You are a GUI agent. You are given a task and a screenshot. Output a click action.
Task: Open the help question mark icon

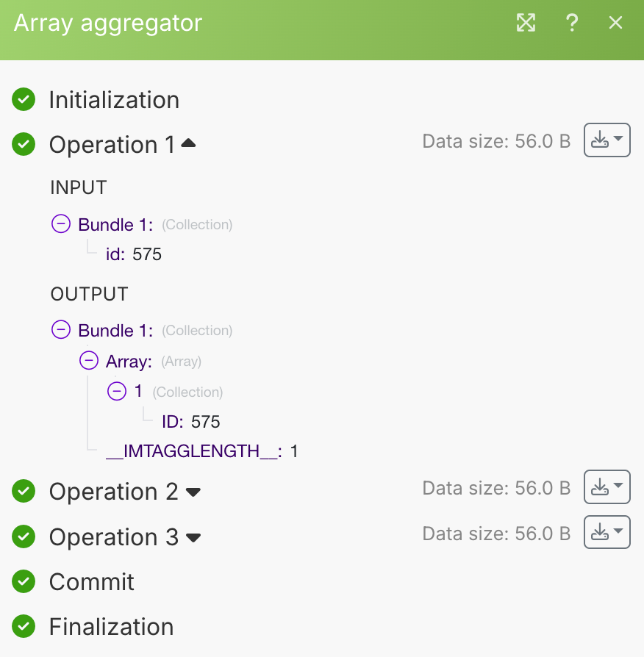[571, 23]
